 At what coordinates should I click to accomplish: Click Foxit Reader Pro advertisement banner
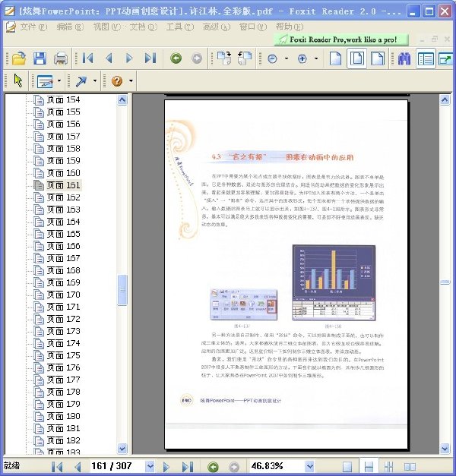341,39
